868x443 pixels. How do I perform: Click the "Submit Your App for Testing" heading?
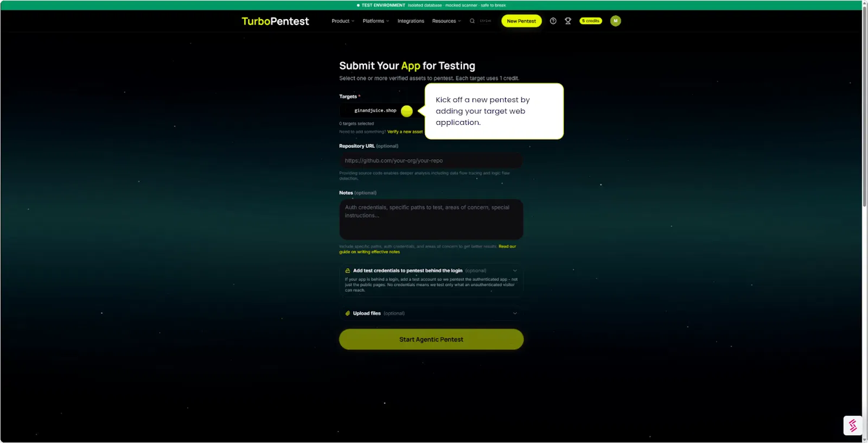pos(407,66)
